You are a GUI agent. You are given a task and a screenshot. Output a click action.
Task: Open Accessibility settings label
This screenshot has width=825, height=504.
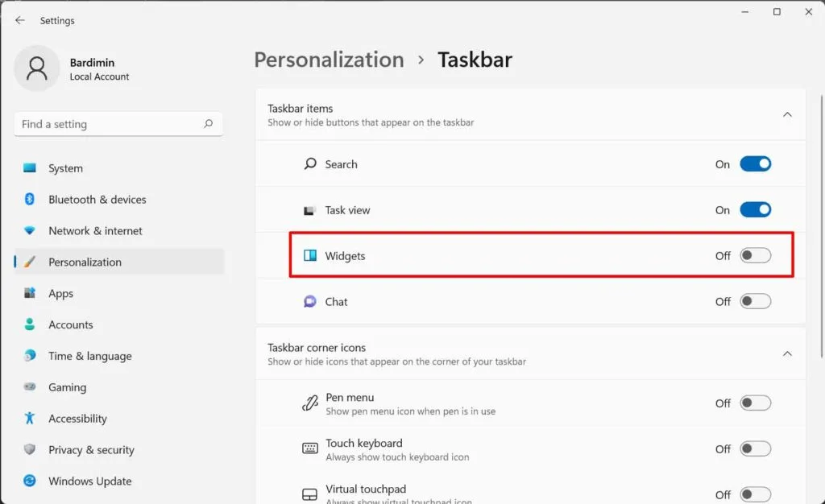coord(77,419)
